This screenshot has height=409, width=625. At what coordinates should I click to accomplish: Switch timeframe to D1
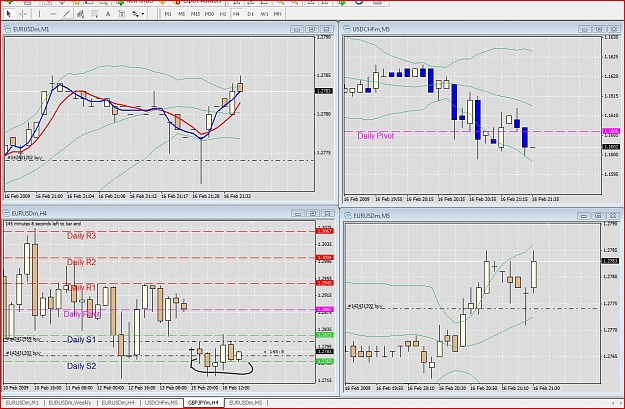coord(250,14)
